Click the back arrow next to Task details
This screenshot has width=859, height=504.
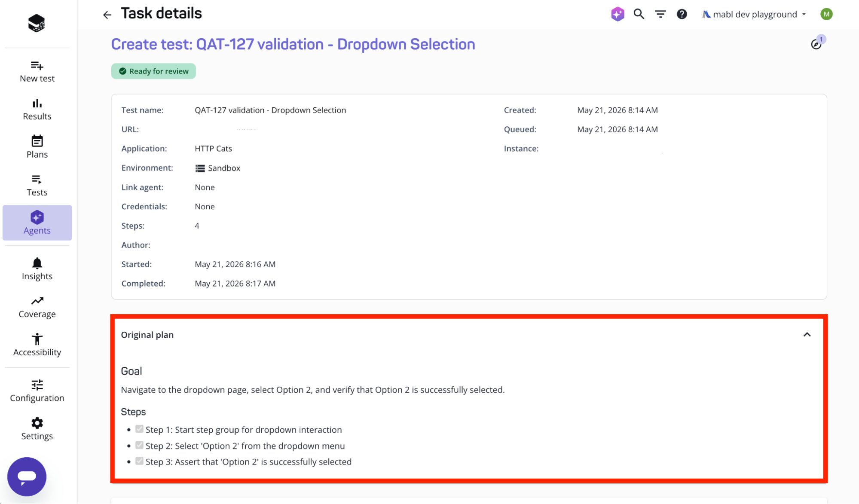pos(107,15)
